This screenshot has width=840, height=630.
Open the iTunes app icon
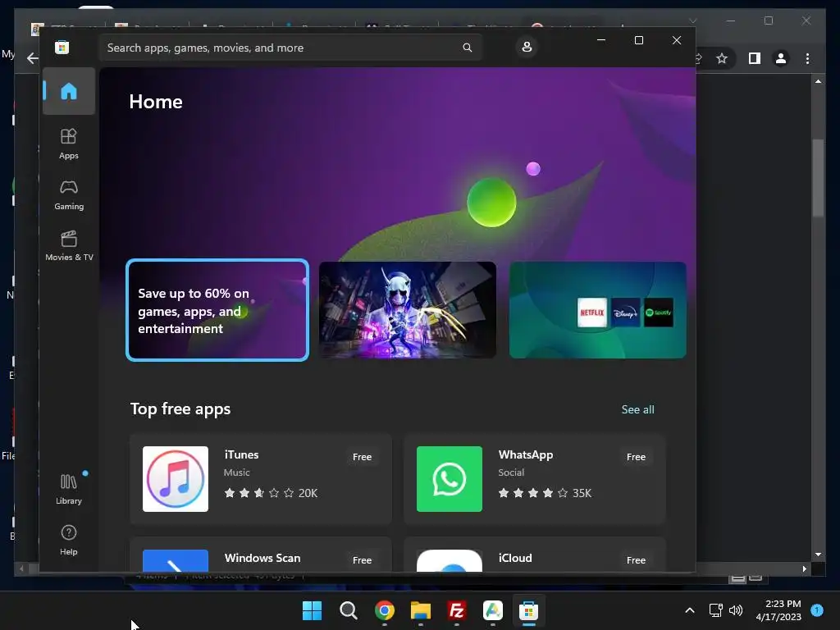click(176, 479)
